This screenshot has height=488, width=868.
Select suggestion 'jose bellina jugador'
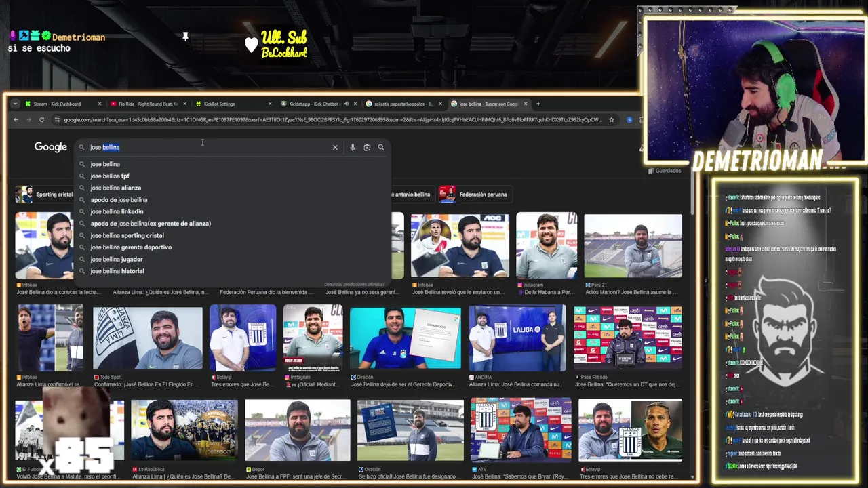click(232, 259)
